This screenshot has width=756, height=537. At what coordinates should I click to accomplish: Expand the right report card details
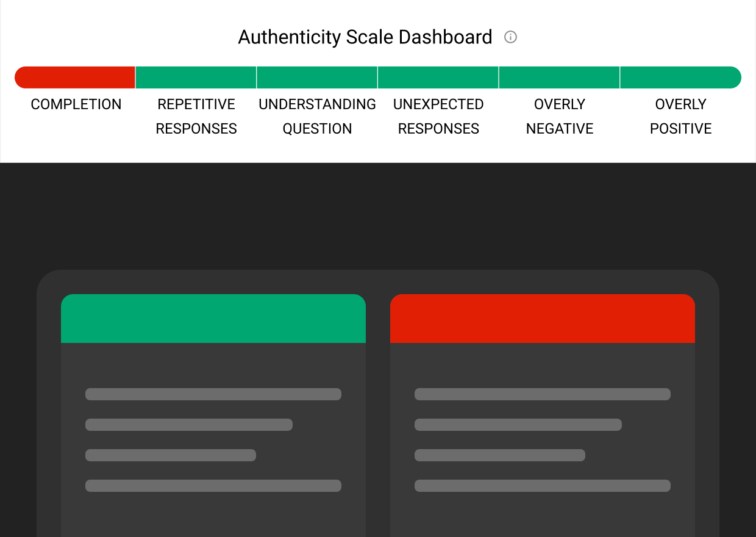tap(543, 427)
